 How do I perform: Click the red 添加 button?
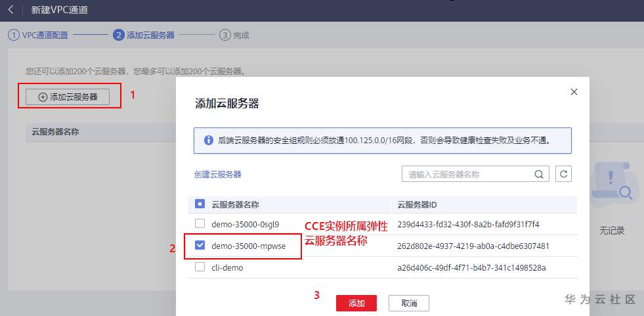coord(356,304)
